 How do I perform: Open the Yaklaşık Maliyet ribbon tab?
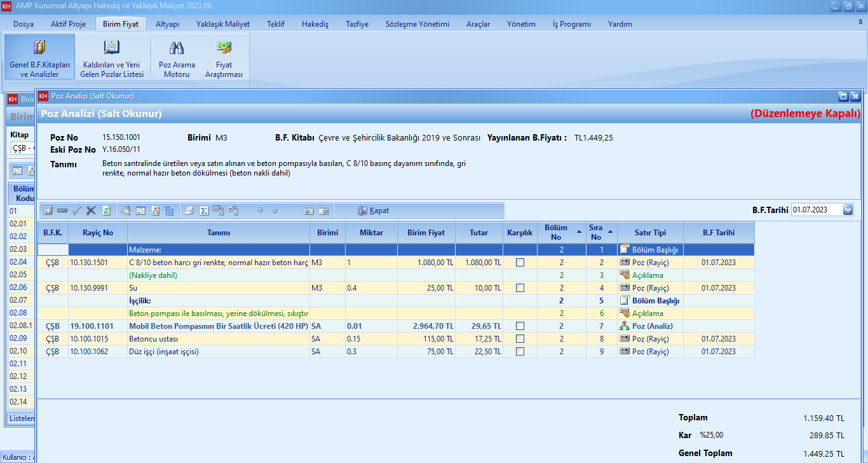pos(223,24)
